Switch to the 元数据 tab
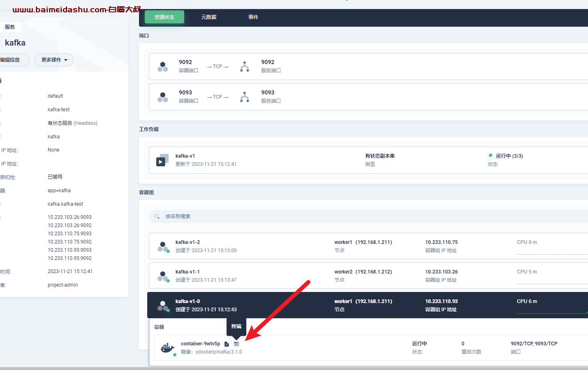Viewport: 588px width, 370px height. [x=209, y=17]
